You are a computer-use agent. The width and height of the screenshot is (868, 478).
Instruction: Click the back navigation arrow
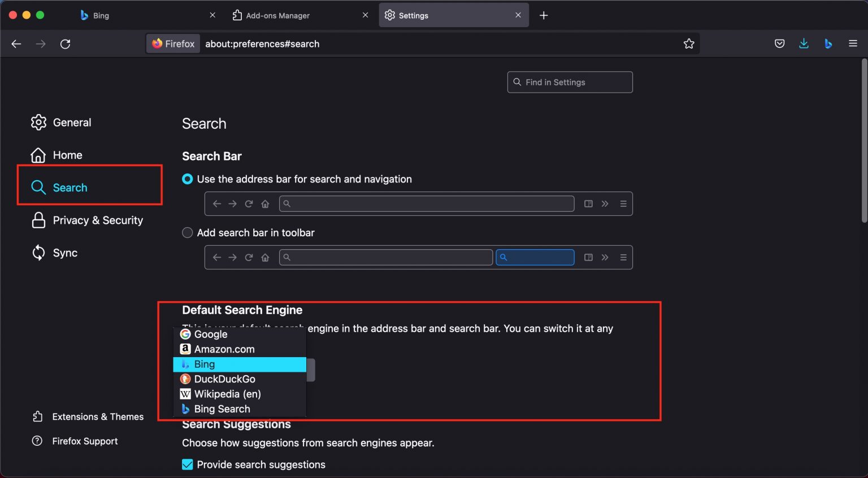tap(16, 44)
